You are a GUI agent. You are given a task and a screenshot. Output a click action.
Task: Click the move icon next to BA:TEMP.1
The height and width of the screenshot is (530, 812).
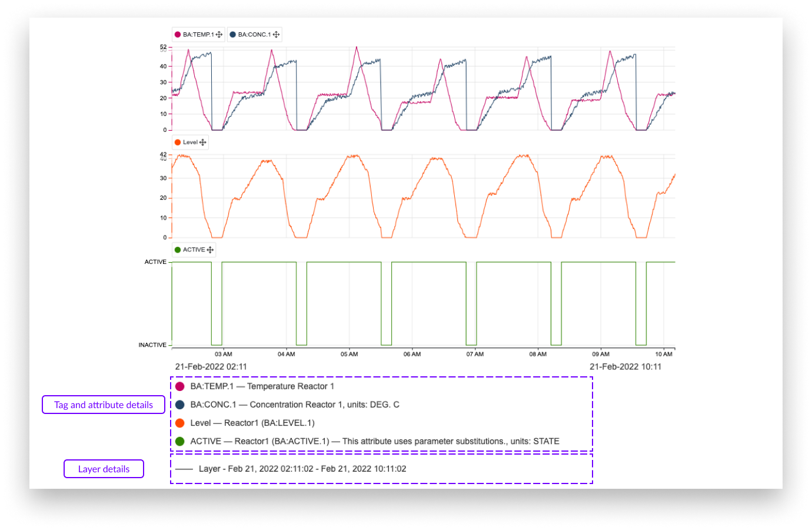[219, 35]
